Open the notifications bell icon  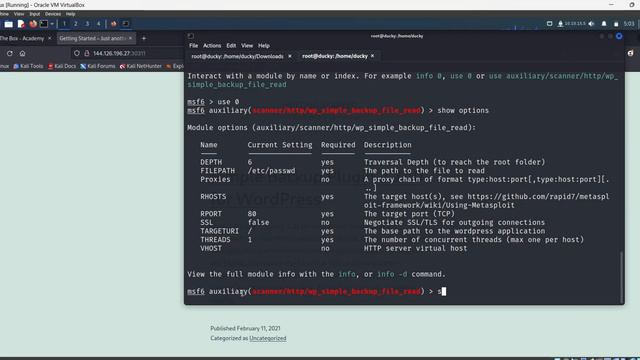(604, 24)
